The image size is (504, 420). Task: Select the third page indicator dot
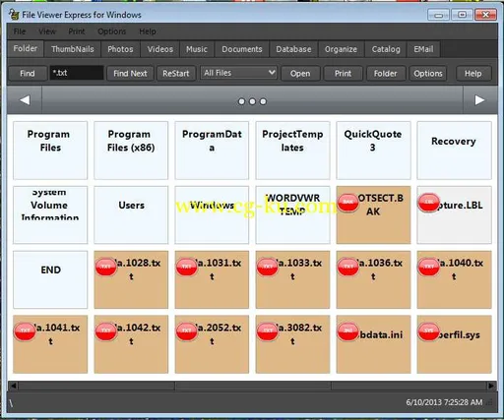(x=263, y=101)
